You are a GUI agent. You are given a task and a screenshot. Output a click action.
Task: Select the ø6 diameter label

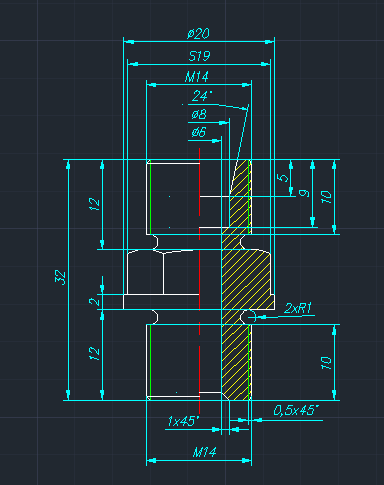coord(199,132)
